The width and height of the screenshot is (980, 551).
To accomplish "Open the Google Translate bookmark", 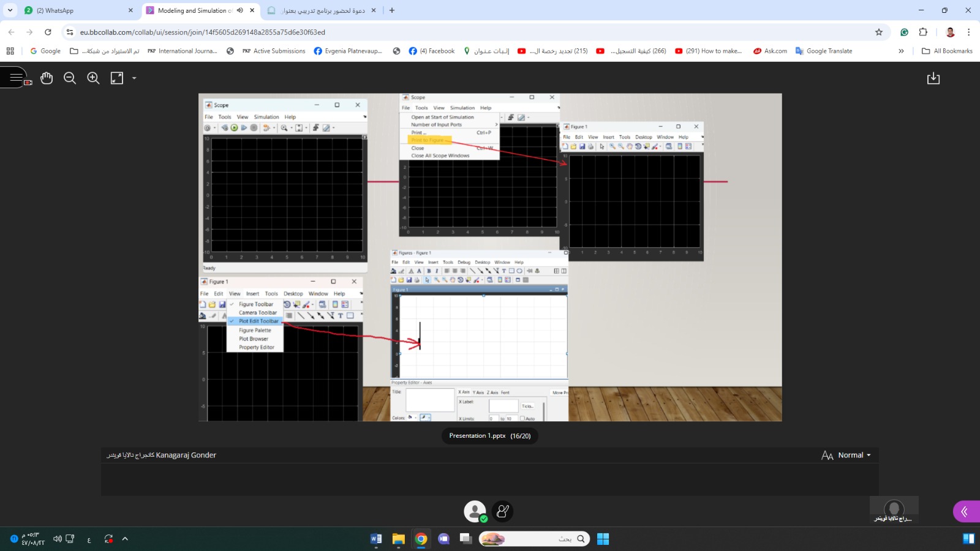I will tap(824, 51).
